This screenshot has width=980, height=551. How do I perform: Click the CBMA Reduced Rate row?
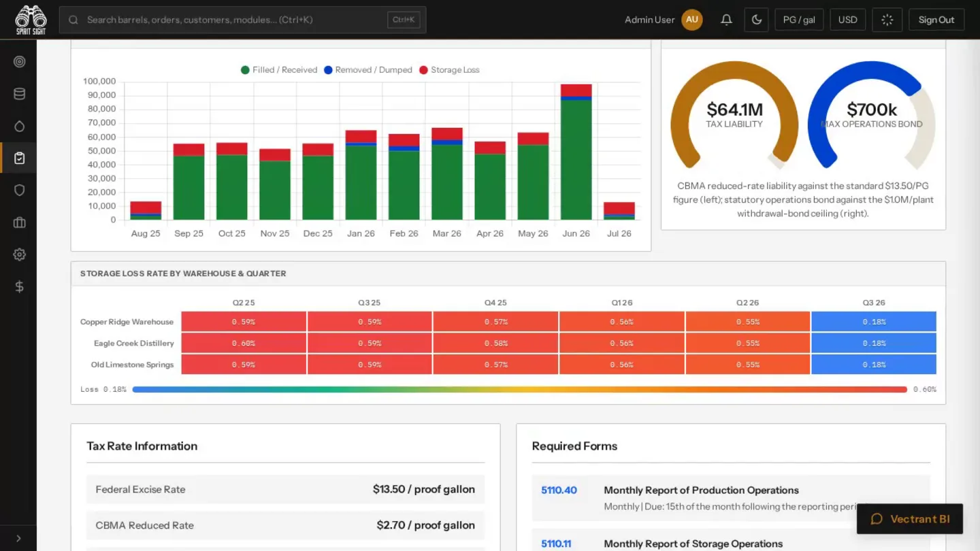point(286,525)
